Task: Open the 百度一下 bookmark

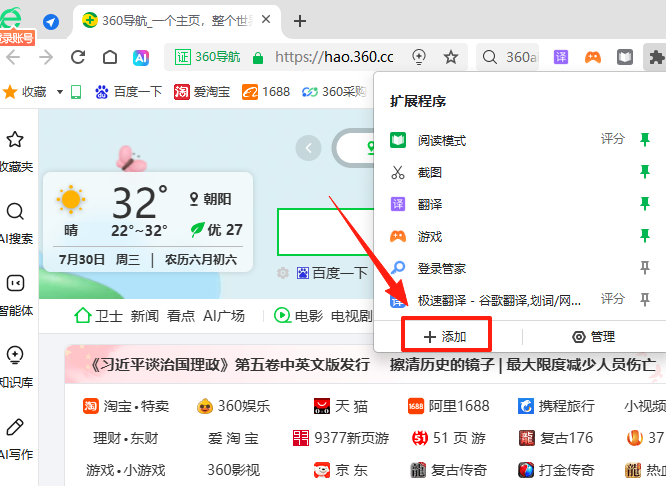Action: tap(129, 92)
